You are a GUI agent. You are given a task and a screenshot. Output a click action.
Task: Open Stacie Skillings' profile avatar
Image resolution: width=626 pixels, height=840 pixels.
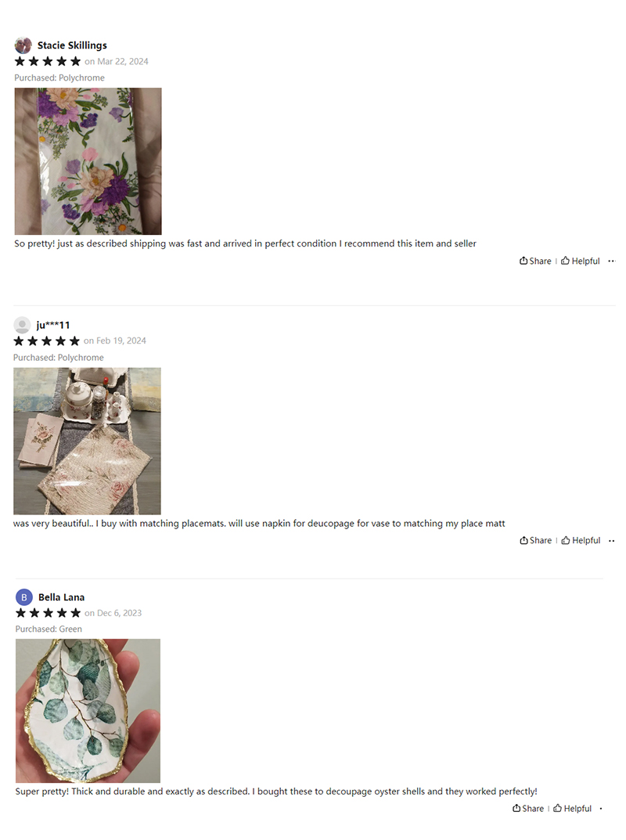(x=23, y=45)
